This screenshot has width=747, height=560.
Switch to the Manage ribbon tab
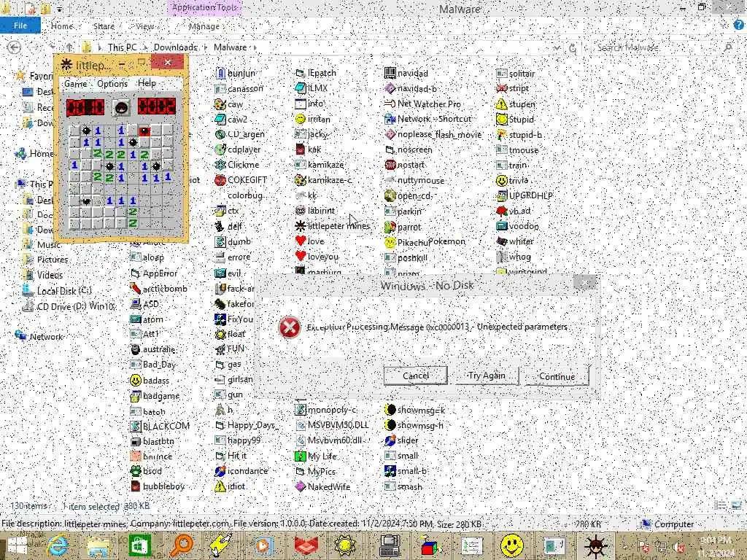[x=204, y=27]
